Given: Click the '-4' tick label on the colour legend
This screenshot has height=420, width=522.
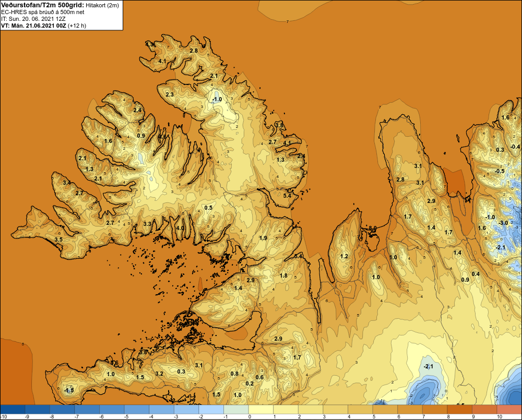Looking at the screenshot, I should [x=151, y=417].
